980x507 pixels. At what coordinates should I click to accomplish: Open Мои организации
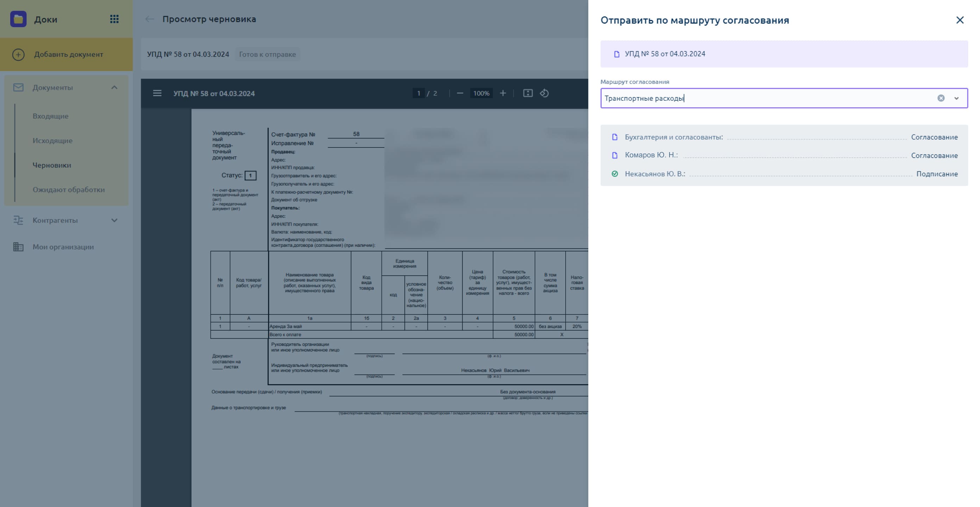[63, 247]
